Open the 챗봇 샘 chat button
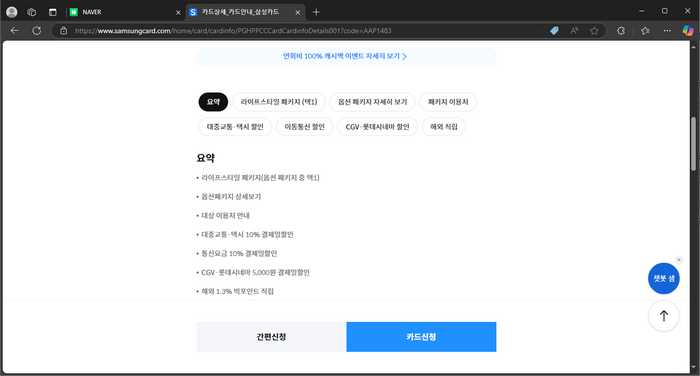This screenshot has width=700, height=376. point(663,279)
